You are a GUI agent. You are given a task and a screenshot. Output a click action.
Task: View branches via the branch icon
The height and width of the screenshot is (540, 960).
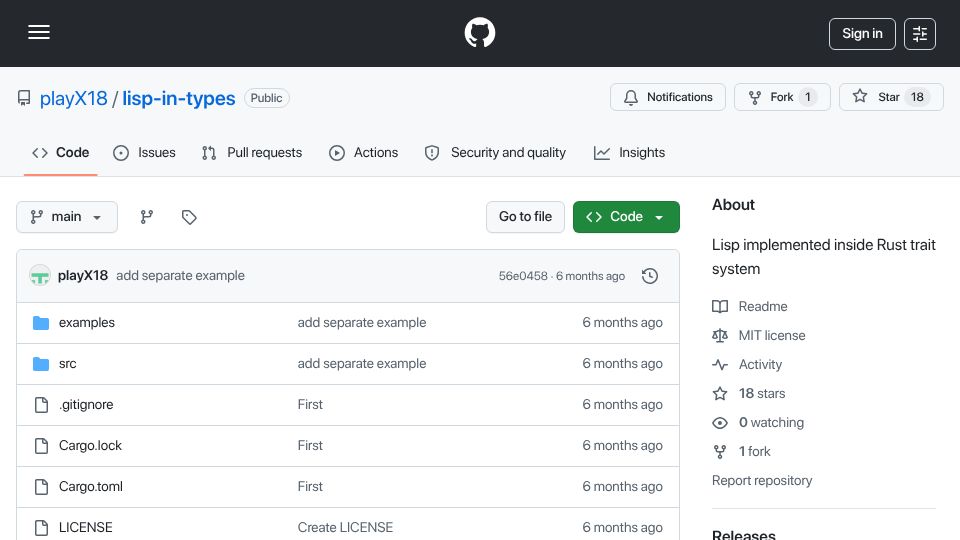coord(146,217)
